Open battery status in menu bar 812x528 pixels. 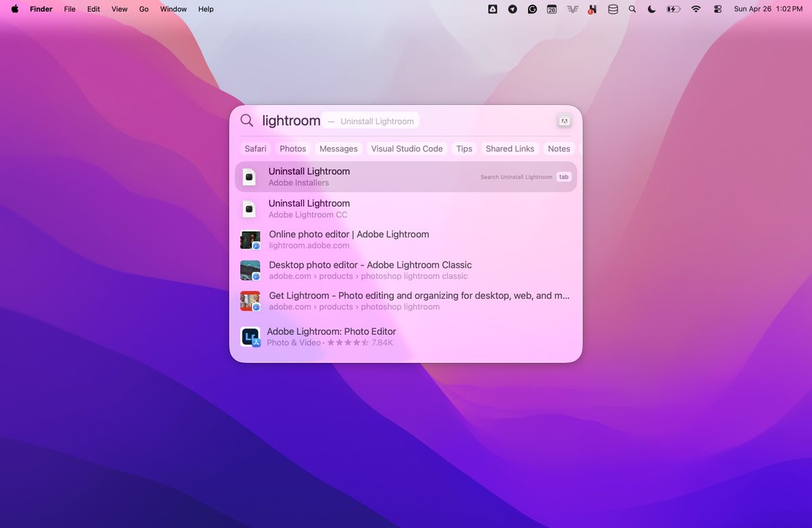673,9
